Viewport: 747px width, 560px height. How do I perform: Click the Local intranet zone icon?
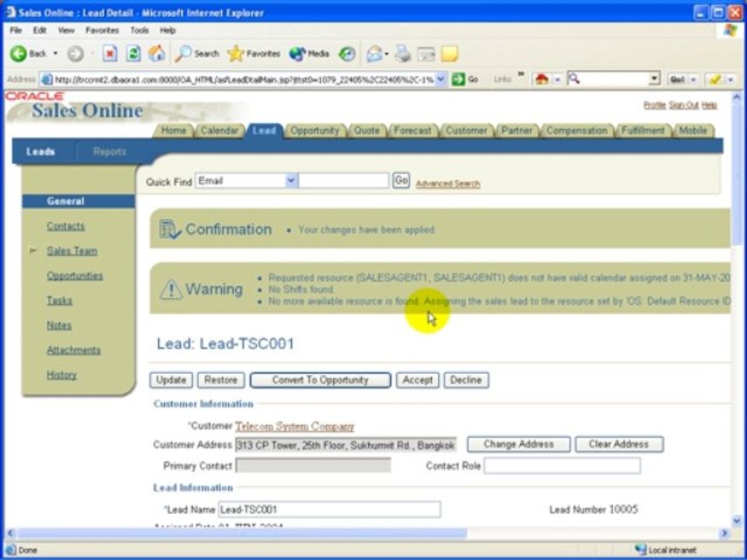click(640, 550)
